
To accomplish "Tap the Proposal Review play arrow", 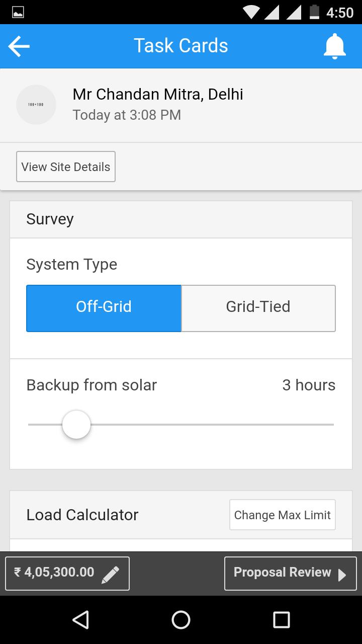I will 342,575.
